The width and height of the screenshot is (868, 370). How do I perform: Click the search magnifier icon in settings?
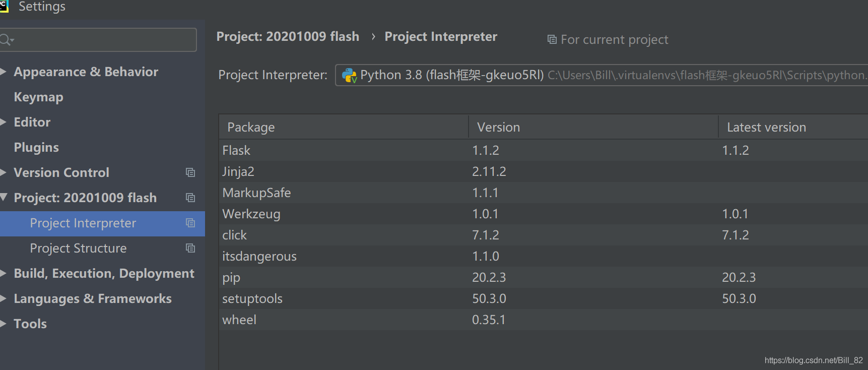point(6,40)
